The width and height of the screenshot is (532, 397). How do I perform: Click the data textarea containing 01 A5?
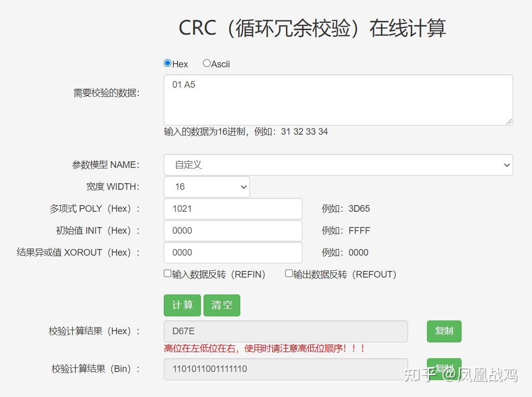337,100
